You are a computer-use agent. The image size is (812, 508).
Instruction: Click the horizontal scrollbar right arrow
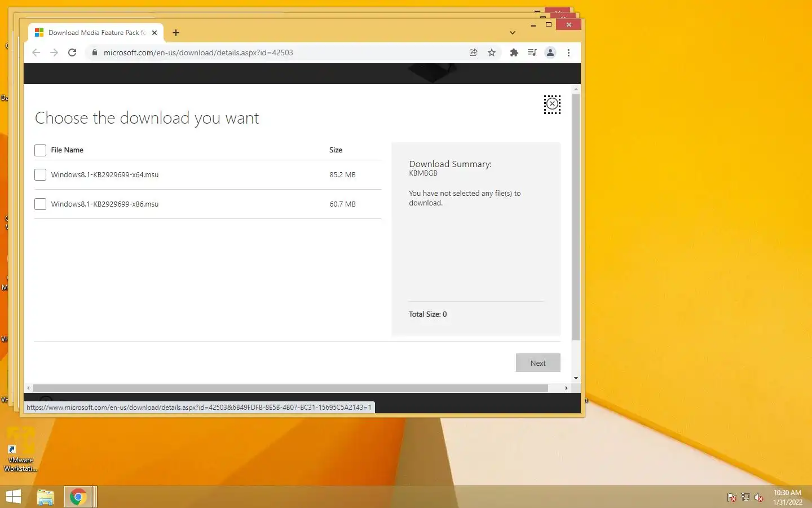coord(566,388)
